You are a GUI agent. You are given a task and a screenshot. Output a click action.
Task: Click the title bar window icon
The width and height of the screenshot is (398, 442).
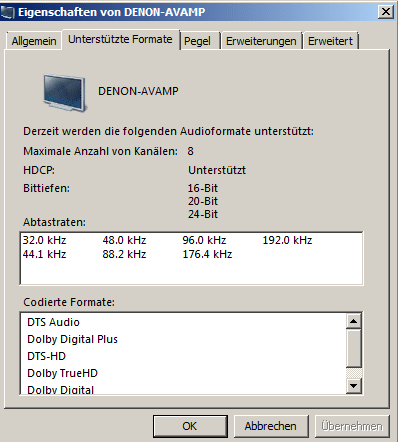coord(8,12)
